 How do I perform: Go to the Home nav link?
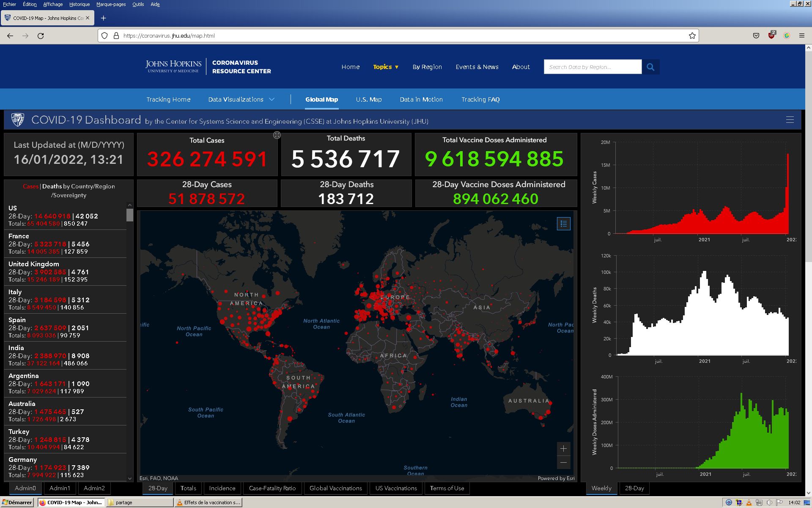pyautogui.click(x=351, y=67)
